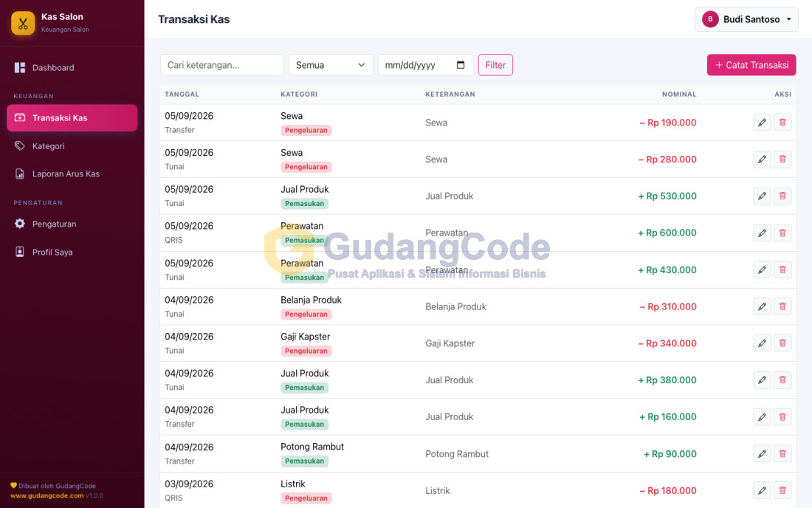Edit the Potong Rambut transaction
Image resolution: width=812 pixels, height=508 pixels.
[763, 454]
